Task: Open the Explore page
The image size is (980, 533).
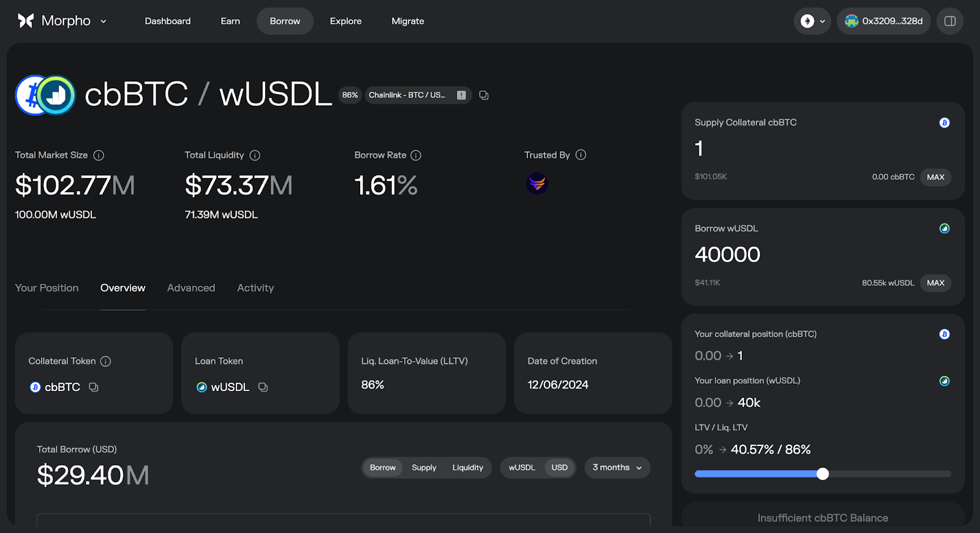Action: [345, 21]
